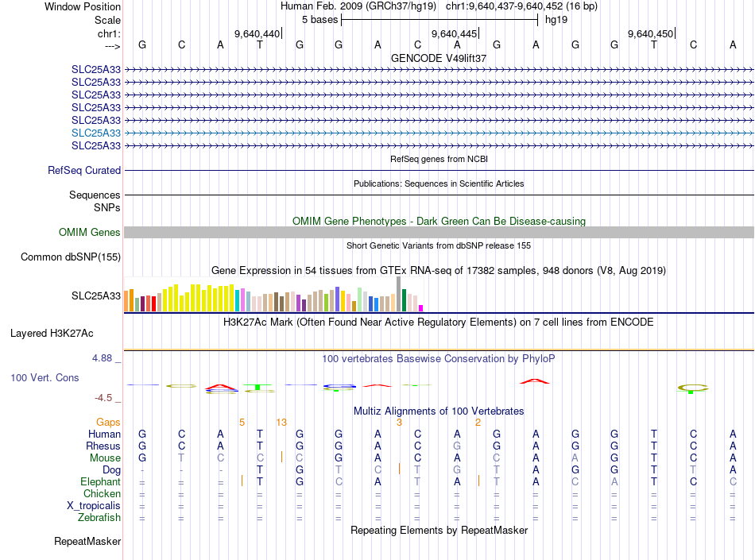This screenshot has height=560, width=755.
Task: Click the Zebrafish species row label
Action: tap(99, 518)
